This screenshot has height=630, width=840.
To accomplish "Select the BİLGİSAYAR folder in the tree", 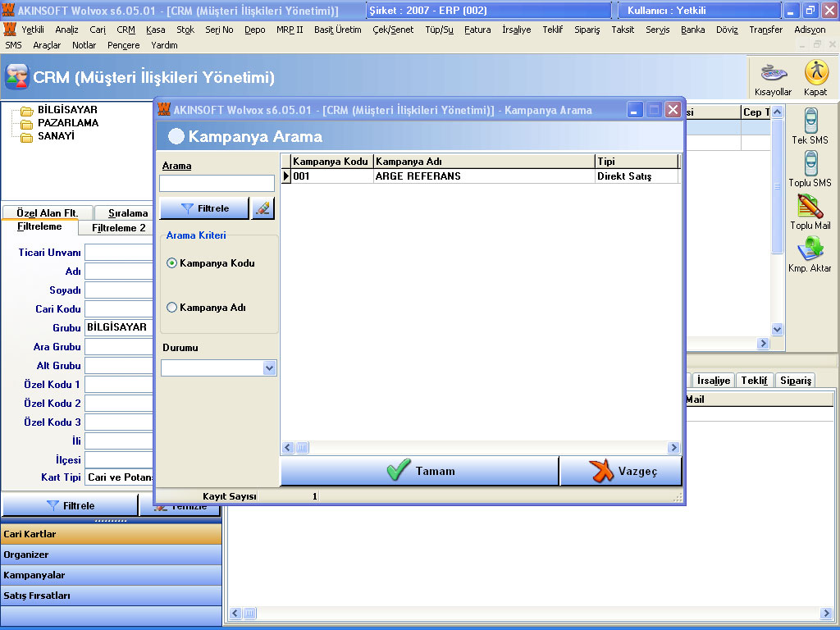I will (x=67, y=110).
